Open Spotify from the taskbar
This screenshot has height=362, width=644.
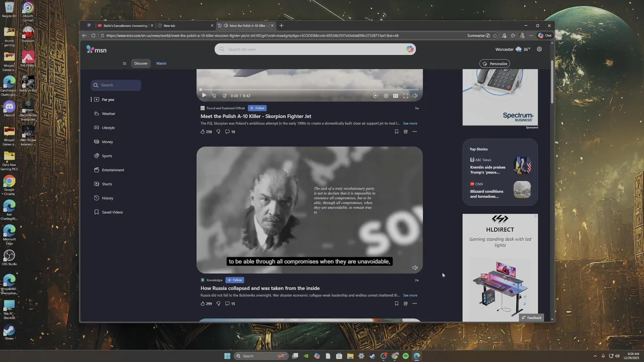click(406, 356)
